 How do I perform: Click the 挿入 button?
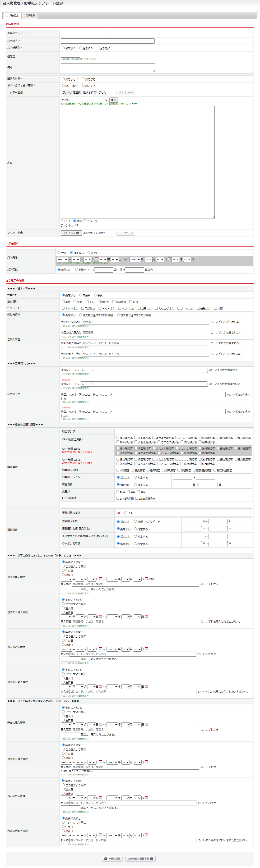point(114,100)
